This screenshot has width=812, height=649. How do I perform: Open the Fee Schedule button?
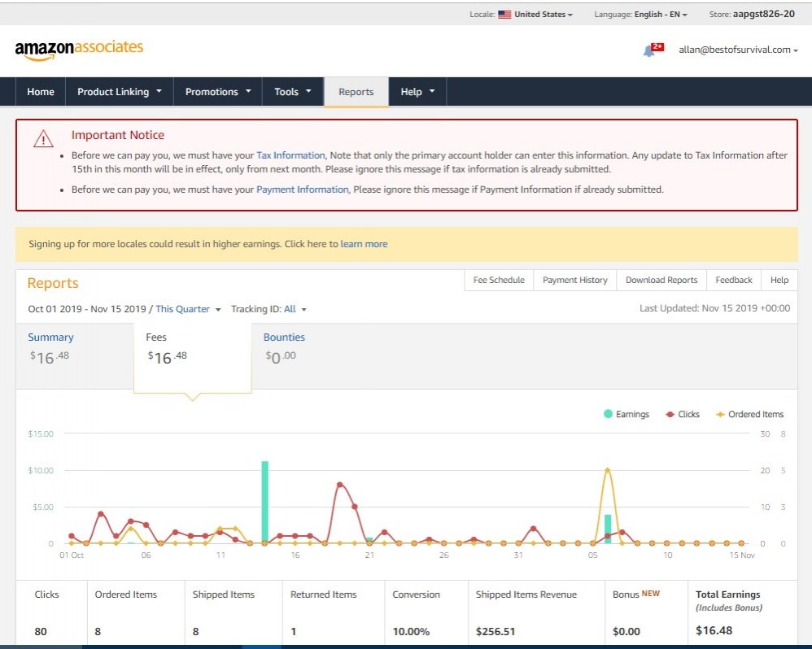[x=499, y=280]
